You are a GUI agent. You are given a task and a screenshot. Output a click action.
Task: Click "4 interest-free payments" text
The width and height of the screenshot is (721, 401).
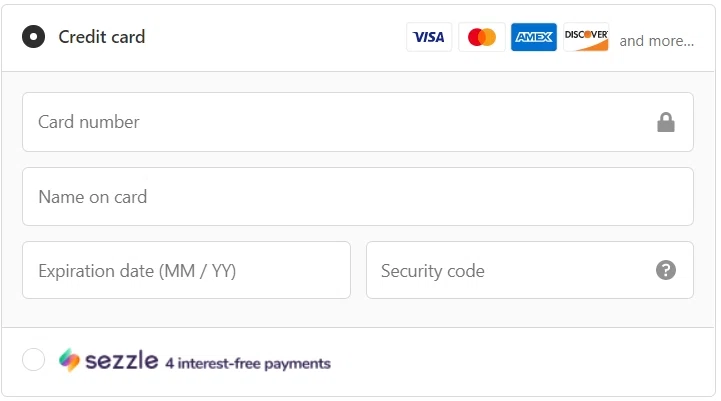point(248,363)
